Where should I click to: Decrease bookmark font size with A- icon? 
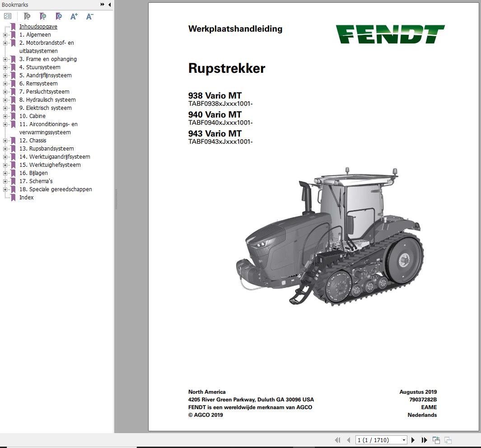point(89,16)
